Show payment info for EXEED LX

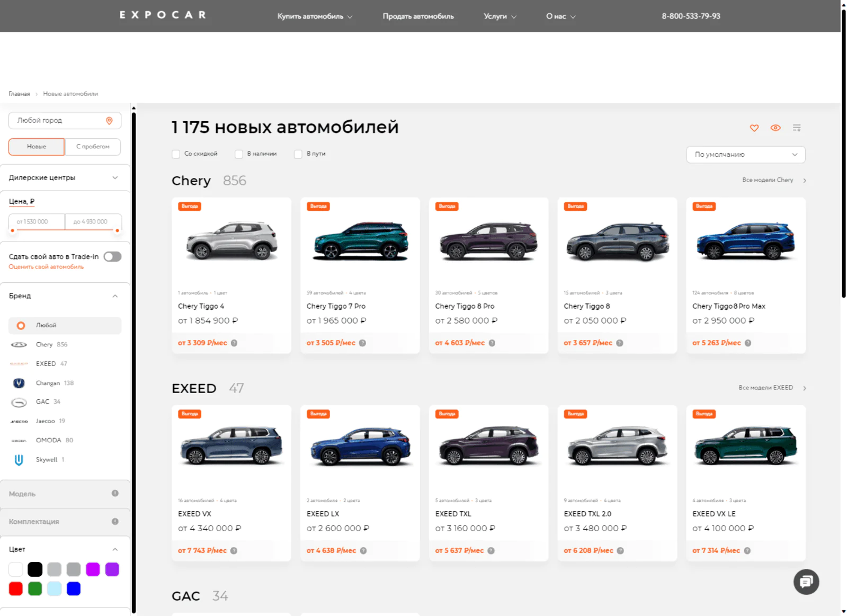[363, 551]
